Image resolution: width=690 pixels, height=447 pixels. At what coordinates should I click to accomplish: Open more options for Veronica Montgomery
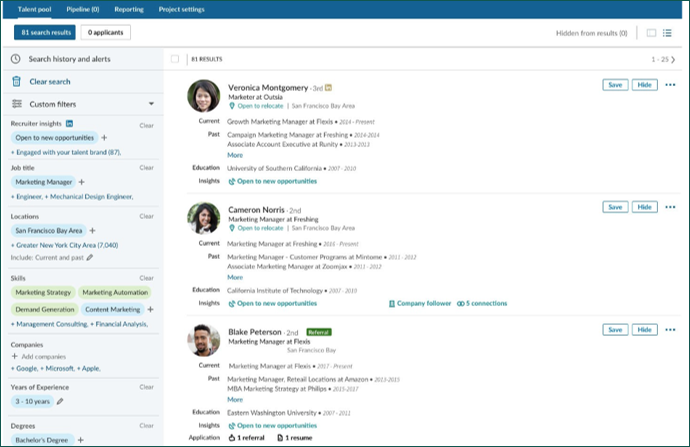[x=670, y=86]
